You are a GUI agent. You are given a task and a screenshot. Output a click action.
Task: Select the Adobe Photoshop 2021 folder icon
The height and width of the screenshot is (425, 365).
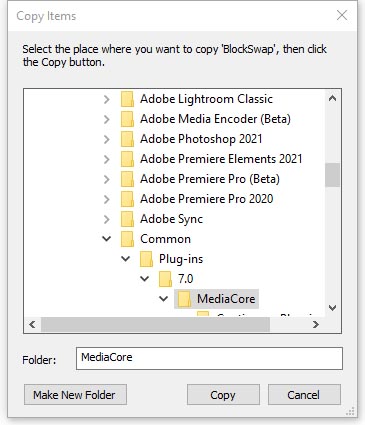[127, 139]
